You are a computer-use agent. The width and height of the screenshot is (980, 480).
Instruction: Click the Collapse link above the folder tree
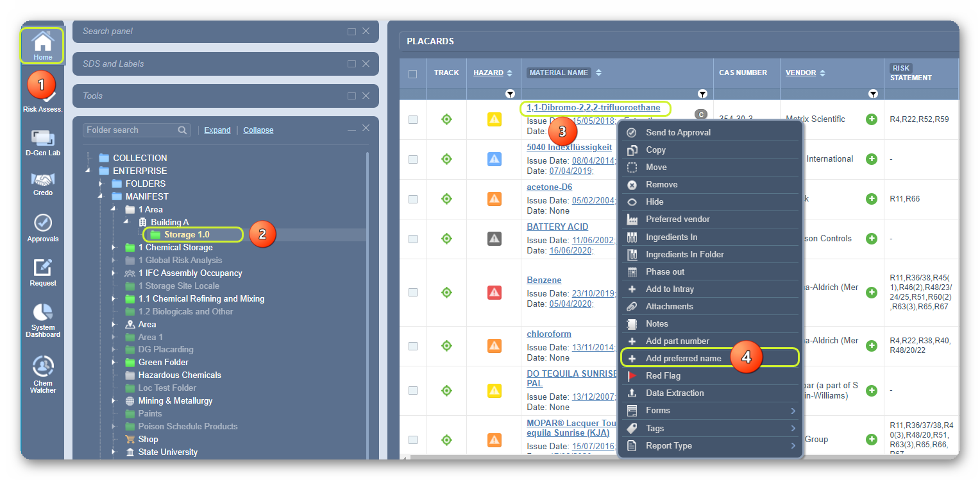coord(258,130)
